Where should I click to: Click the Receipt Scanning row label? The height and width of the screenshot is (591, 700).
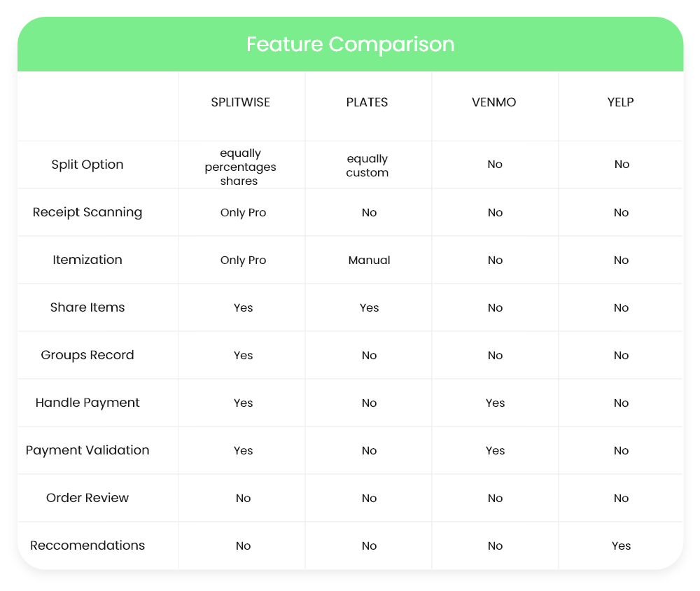[x=87, y=212]
